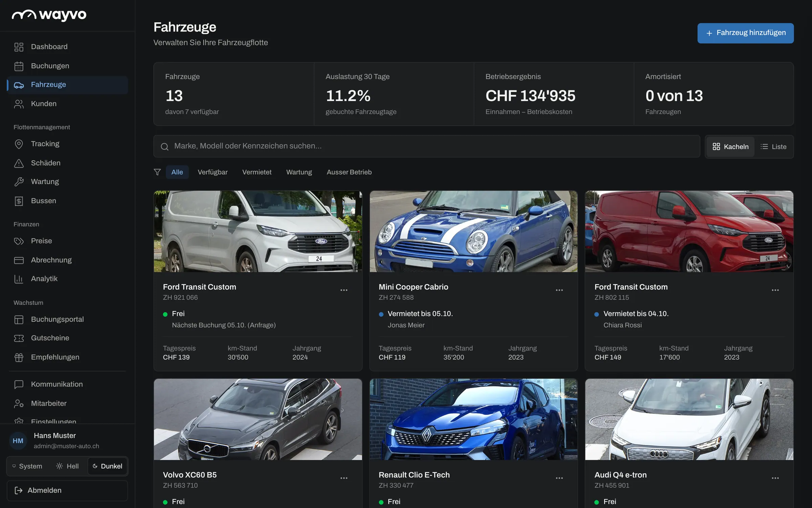Select the Alle filter tab
The image size is (812, 508).
tap(177, 172)
